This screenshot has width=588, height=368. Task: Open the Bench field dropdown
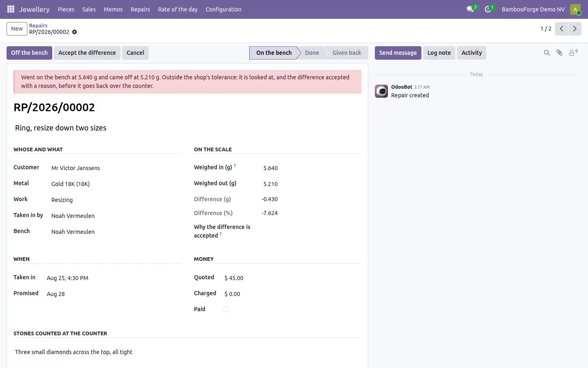pos(116,232)
